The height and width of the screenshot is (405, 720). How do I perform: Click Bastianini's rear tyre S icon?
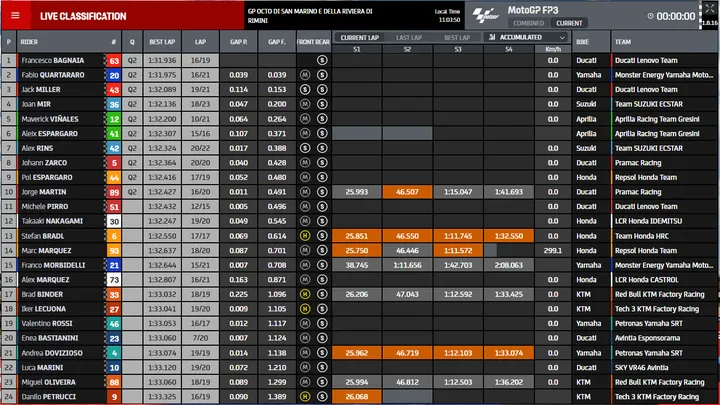tap(322, 338)
